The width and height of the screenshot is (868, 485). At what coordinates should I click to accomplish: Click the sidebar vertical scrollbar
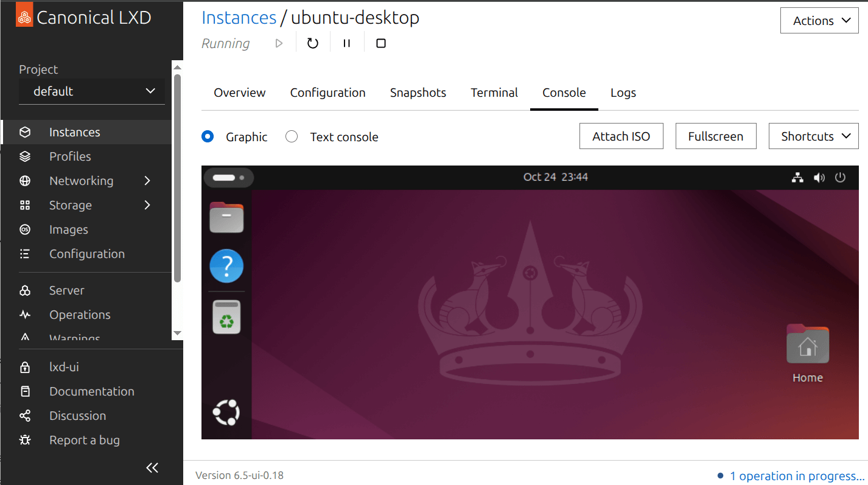coord(177,178)
